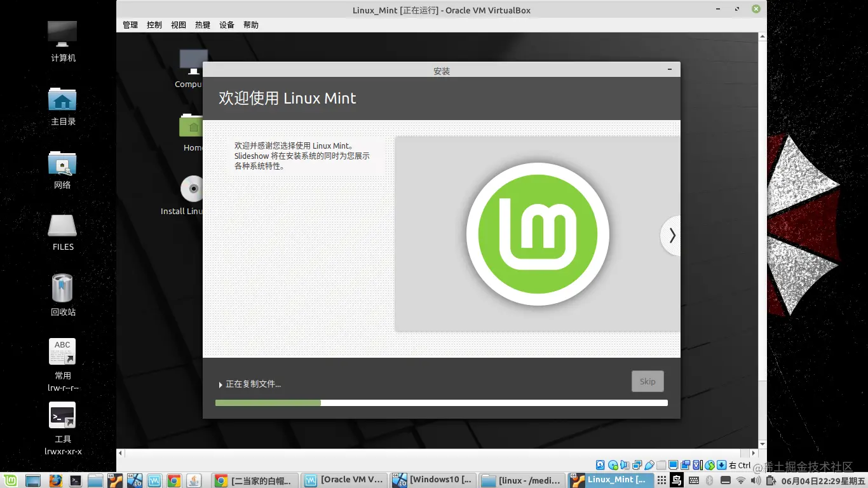Click the Linux Mint logo slide
The image size is (868, 488).
tap(538, 234)
